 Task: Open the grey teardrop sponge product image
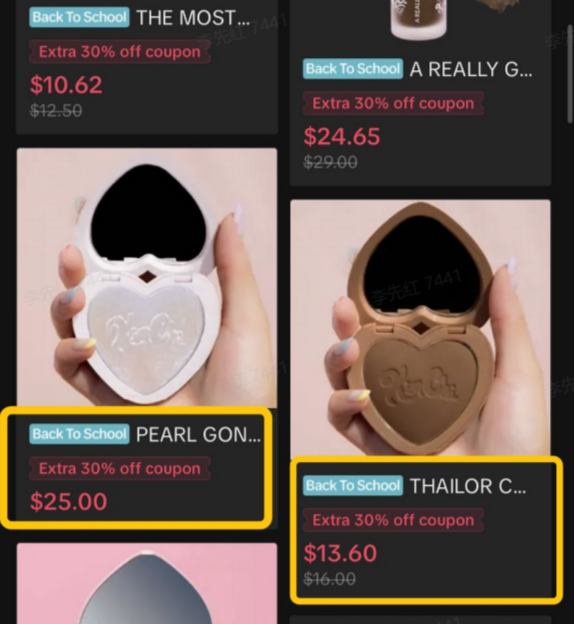(x=147, y=583)
